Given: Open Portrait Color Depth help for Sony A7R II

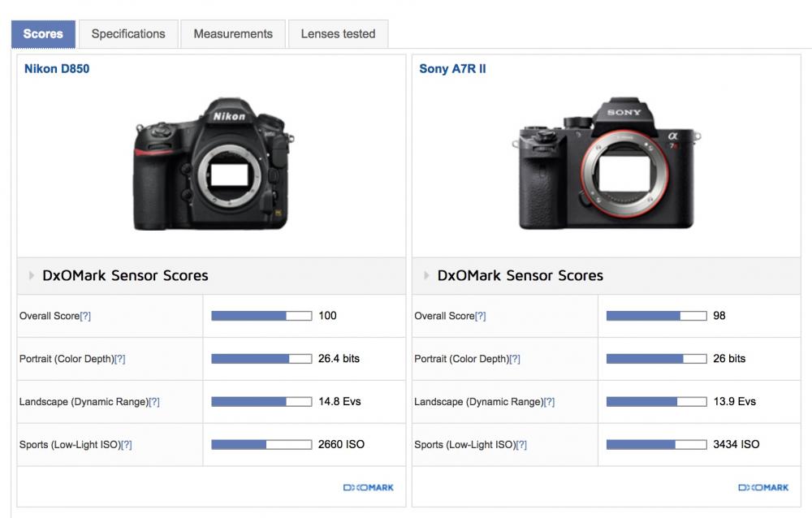Looking at the screenshot, I should coord(515,359).
